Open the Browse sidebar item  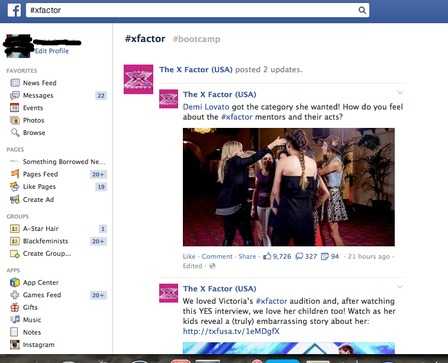(x=34, y=132)
